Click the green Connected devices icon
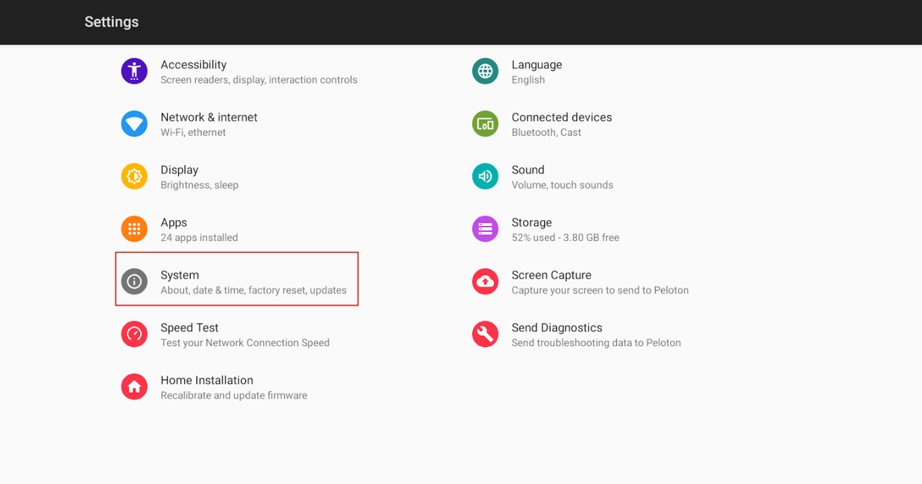This screenshot has height=484, width=922. (x=485, y=124)
